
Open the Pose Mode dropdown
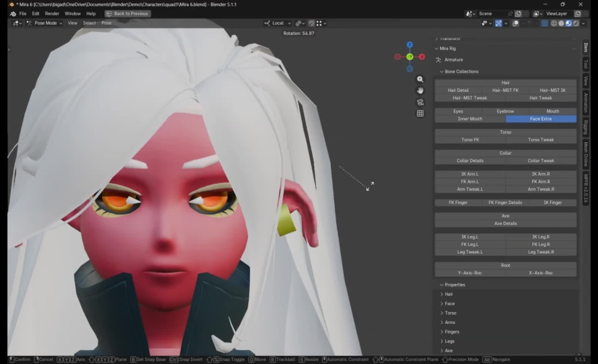(44, 23)
